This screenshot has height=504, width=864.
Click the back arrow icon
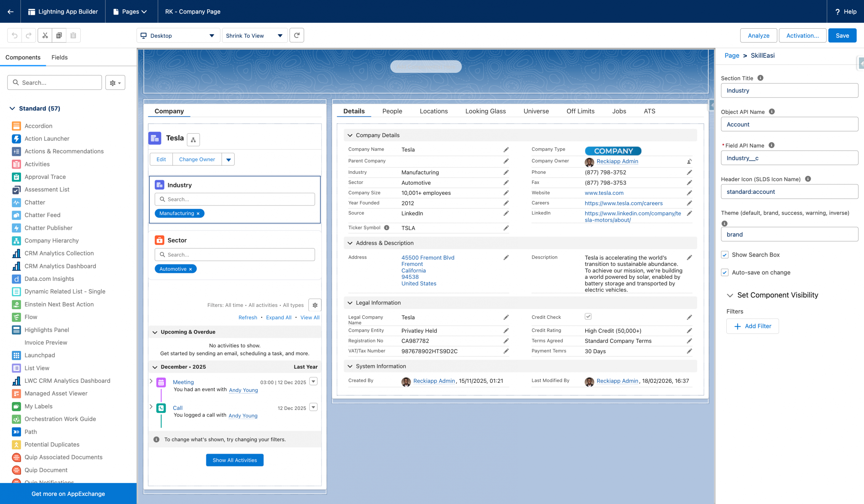tap(10, 11)
